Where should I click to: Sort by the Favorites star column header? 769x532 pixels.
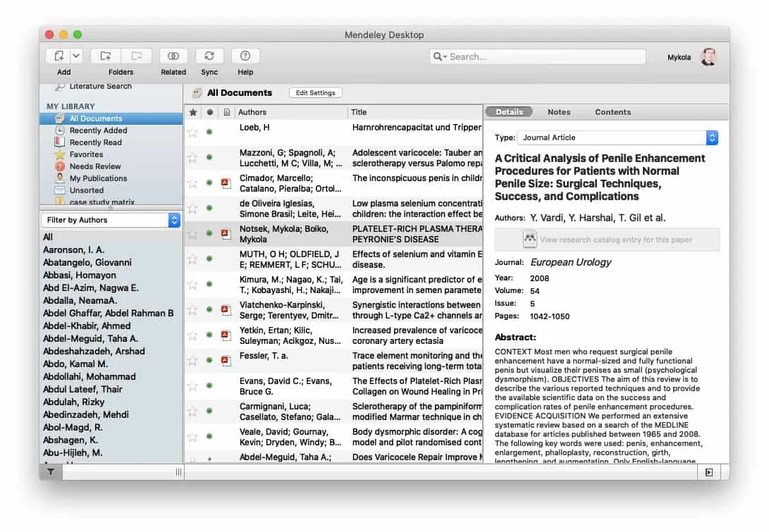click(x=193, y=112)
